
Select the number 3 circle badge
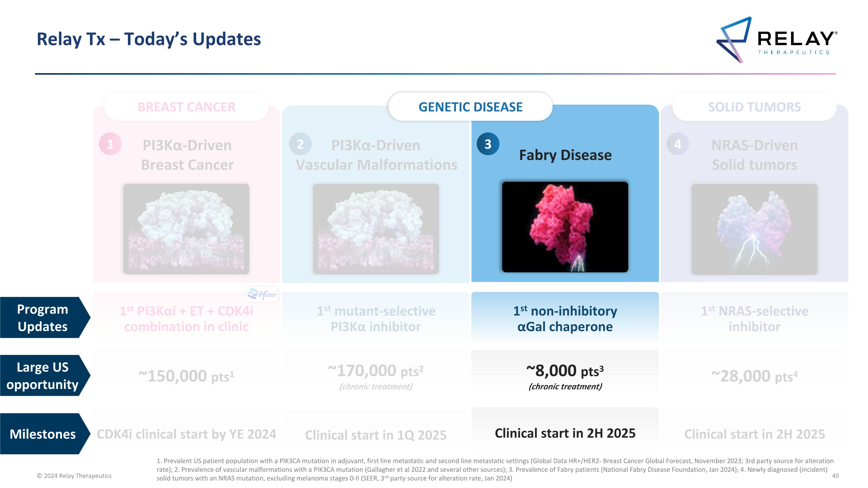pos(488,144)
